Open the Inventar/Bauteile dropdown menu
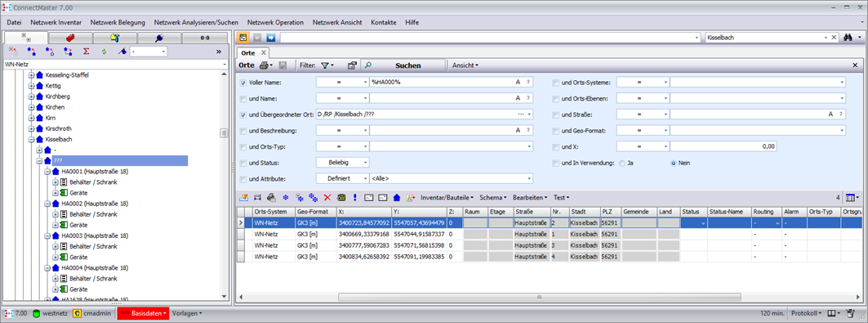This screenshot has width=868, height=323. pyautogui.click(x=447, y=197)
